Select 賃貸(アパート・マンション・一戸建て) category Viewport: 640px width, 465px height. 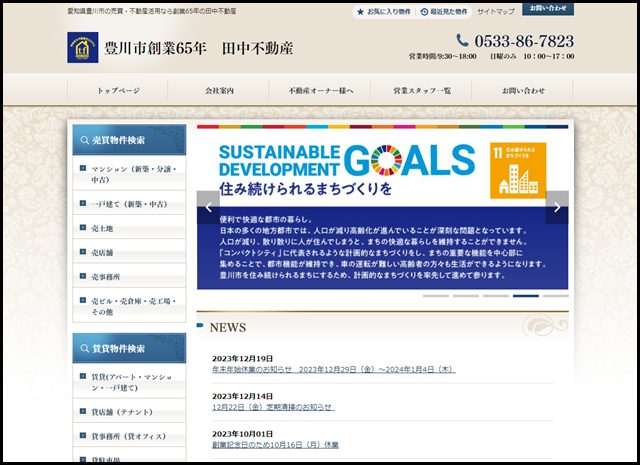[131, 382]
